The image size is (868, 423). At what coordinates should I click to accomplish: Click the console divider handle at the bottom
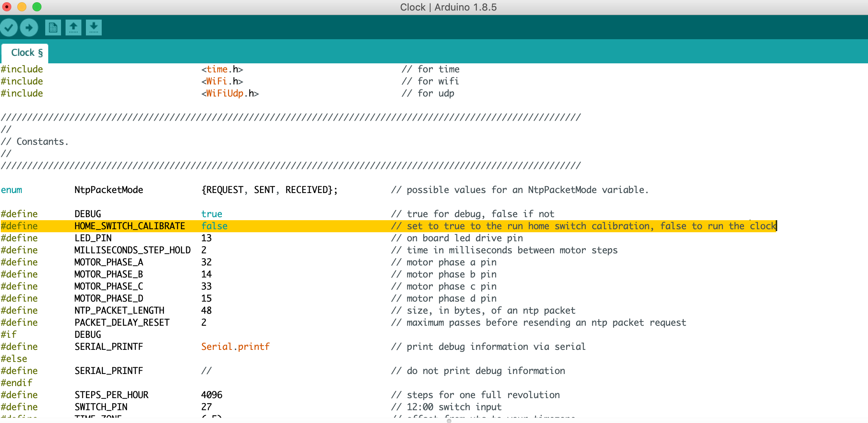(449, 421)
